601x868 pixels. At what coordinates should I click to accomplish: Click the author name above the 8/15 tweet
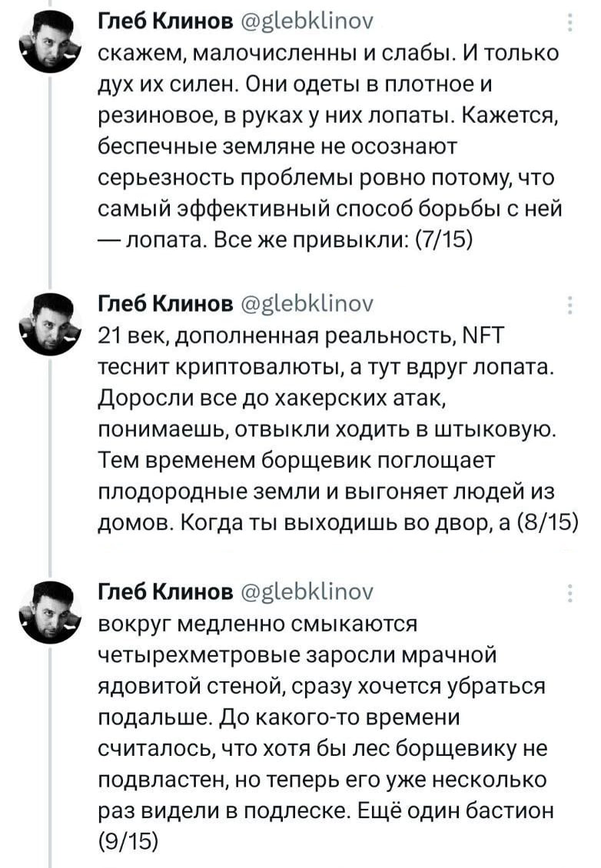166,303
